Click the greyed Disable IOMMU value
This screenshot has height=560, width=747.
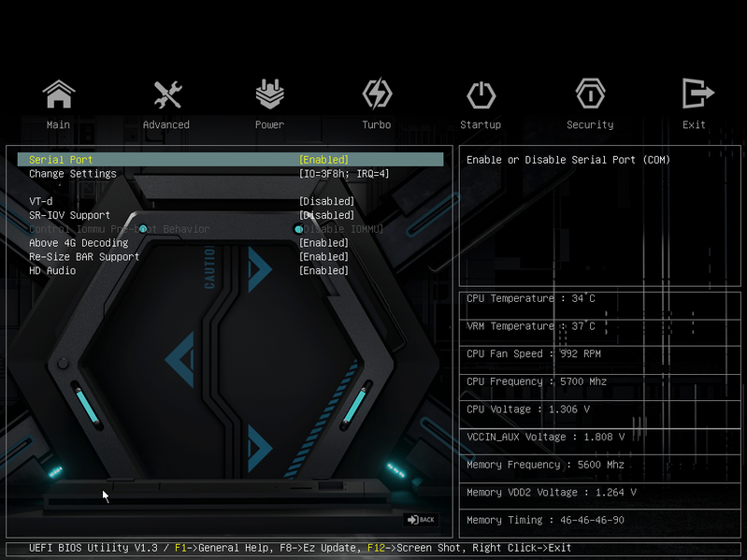[341, 229]
